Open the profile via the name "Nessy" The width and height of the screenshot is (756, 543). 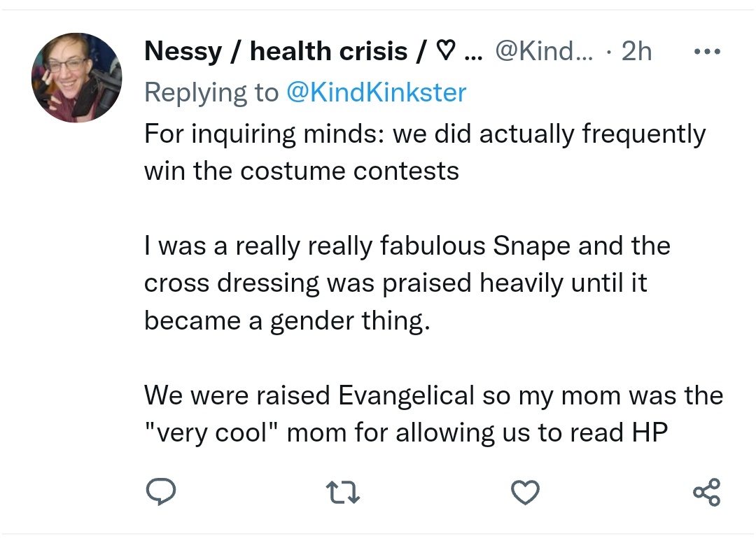[x=183, y=51]
